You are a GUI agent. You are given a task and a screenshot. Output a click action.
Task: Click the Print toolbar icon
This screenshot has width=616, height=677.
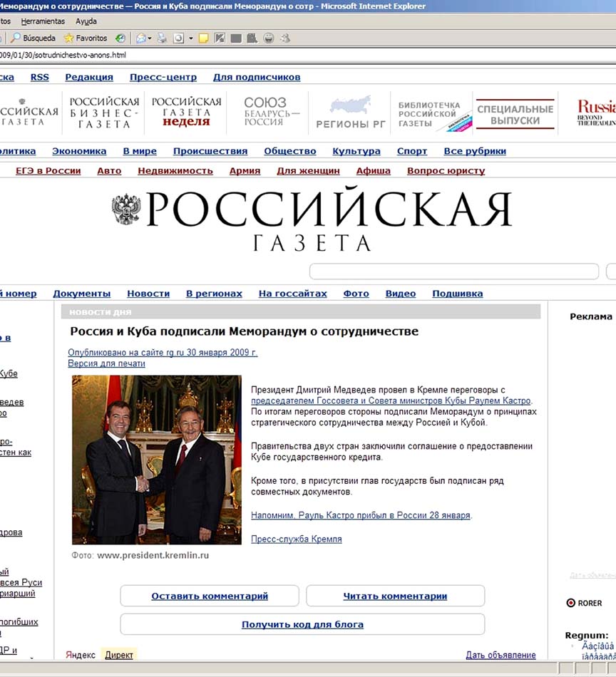[162, 38]
